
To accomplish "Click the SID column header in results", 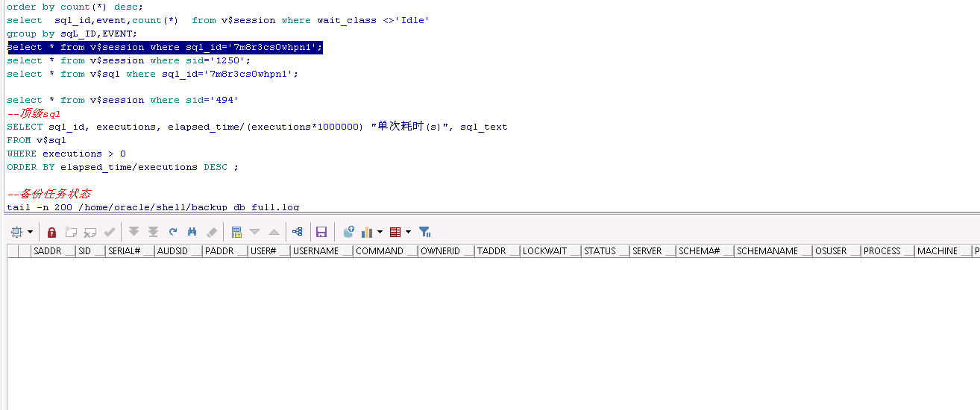I will [x=84, y=251].
